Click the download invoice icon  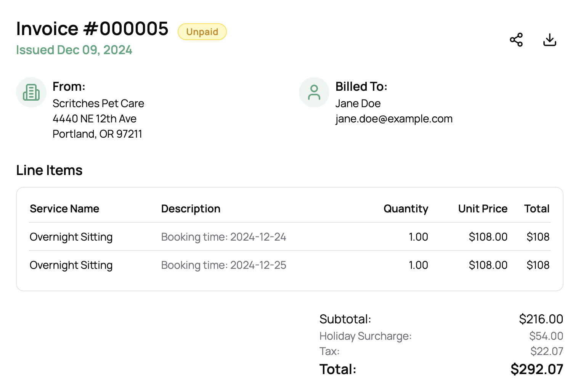click(x=549, y=40)
